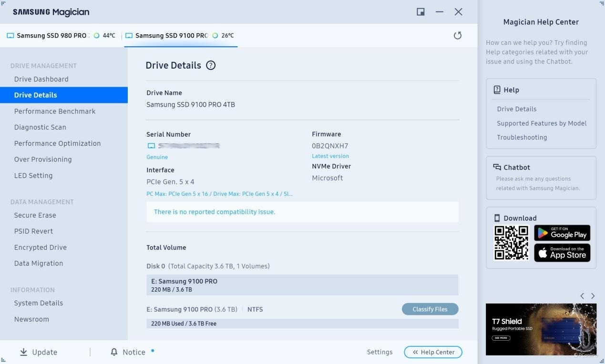This screenshot has height=364, width=605.
Task: Open the Google Play badge
Action: pos(562,233)
